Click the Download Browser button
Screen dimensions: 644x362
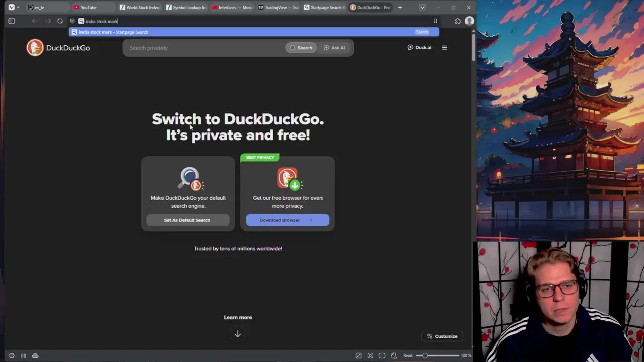click(287, 220)
